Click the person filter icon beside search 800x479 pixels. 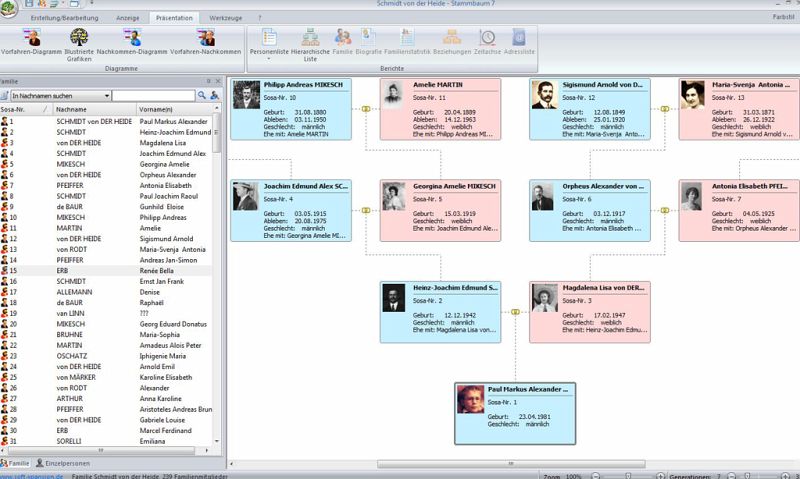(214, 95)
